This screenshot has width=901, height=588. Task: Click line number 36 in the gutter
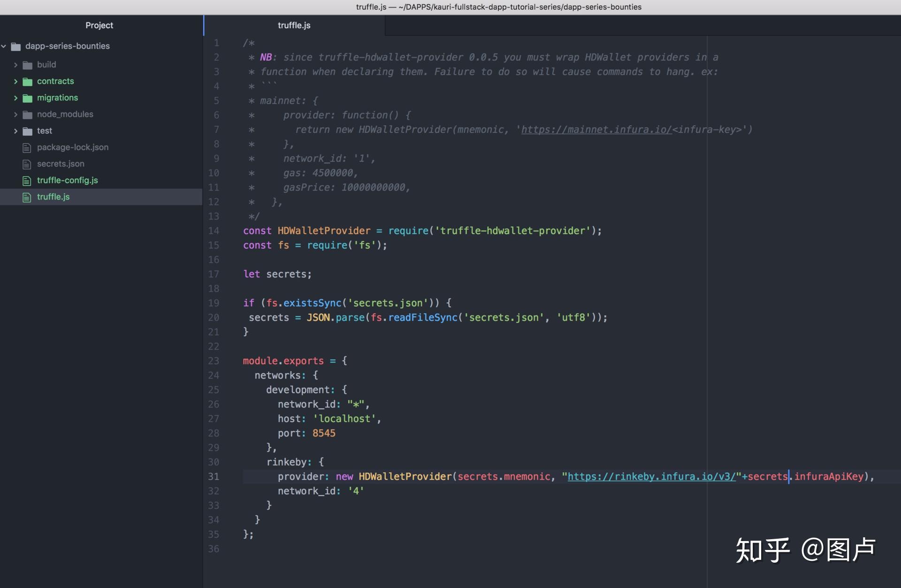click(214, 549)
